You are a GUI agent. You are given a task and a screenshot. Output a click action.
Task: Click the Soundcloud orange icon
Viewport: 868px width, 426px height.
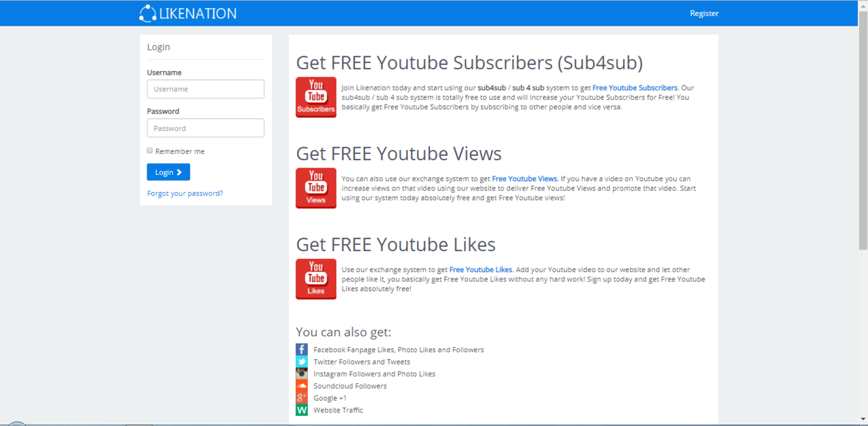pos(302,386)
